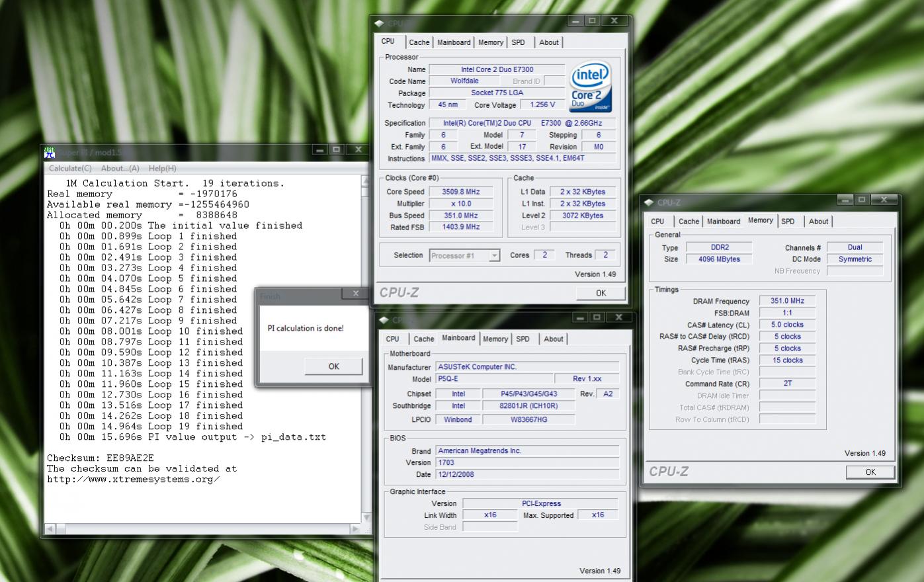Click CAS# Latency value 5.0 clocks
This screenshot has width=924, height=582.
[787, 325]
